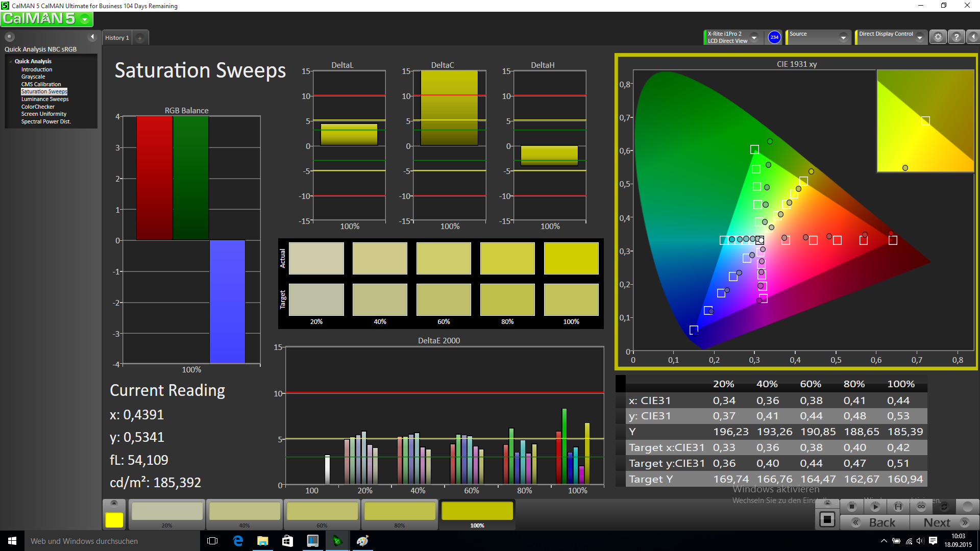980x551 pixels.
Task: Select the 20% saturation patch in bottom strip
Action: pyautogui.click(x=167, y=514)
